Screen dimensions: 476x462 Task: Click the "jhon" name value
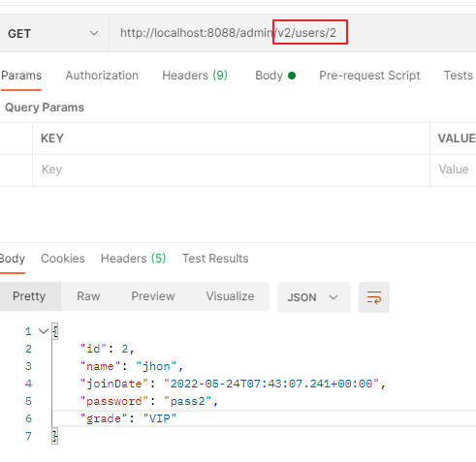[156, 366]
